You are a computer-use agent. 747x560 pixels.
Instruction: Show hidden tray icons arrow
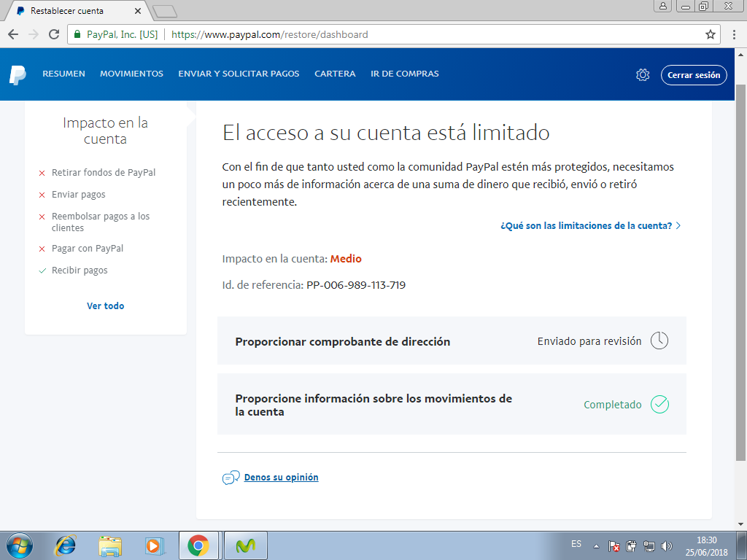coord(596,546)
